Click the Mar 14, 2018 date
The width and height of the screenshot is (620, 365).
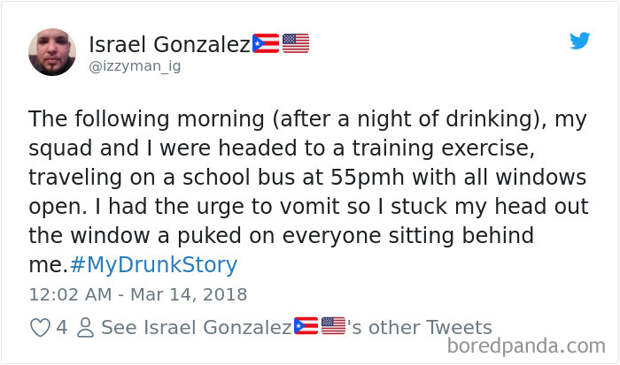(189, 295)
